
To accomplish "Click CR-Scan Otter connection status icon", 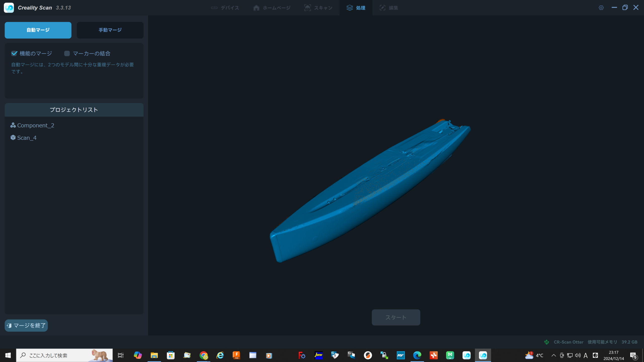I will point(546,342).
